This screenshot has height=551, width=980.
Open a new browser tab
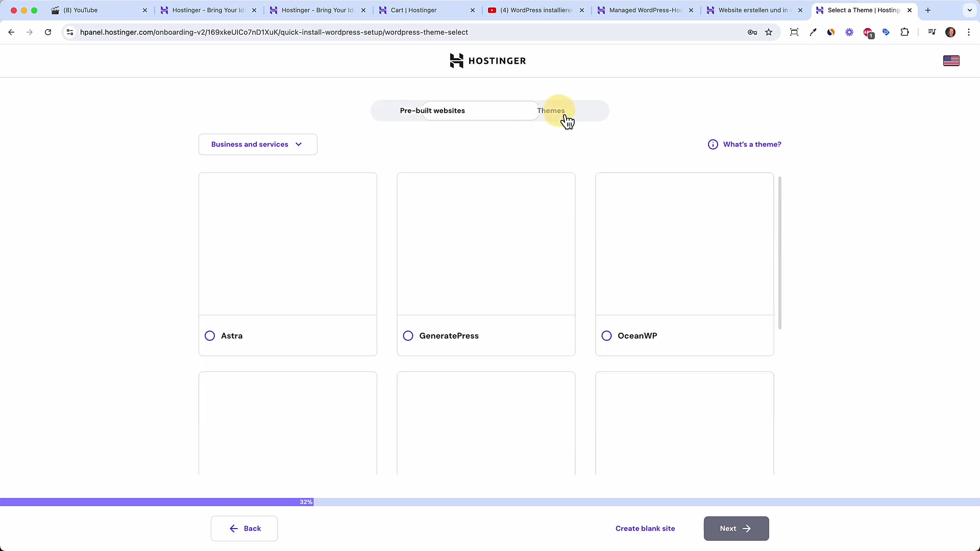coord(928,10)
